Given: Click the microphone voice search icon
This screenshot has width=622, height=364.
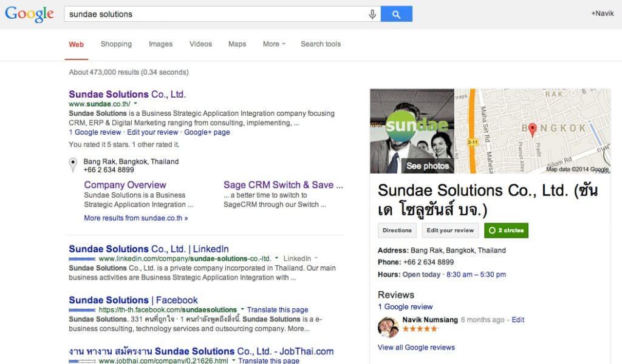Looking at the screenshot, I should (372, 14).
